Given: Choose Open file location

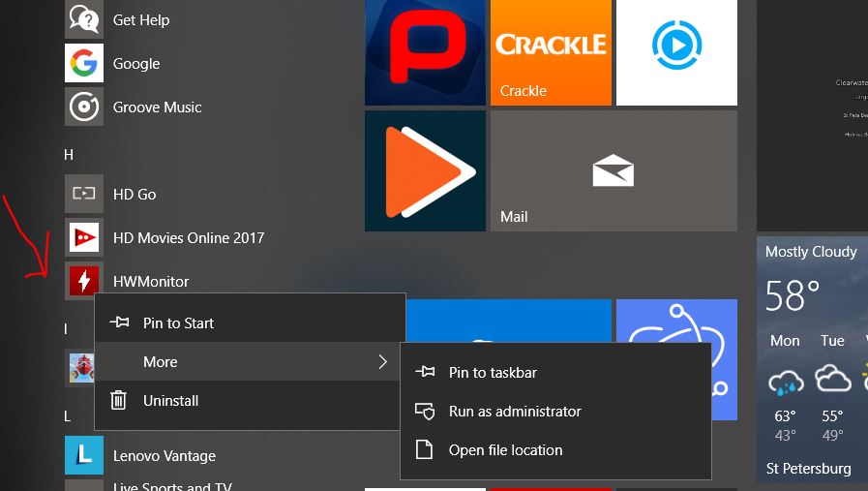Looking at the screenshot, I should point(555,450).
